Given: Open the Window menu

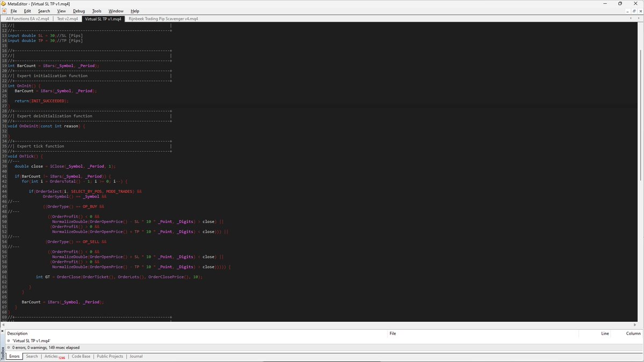Looking at the screenshot, I should pos(116,11).
